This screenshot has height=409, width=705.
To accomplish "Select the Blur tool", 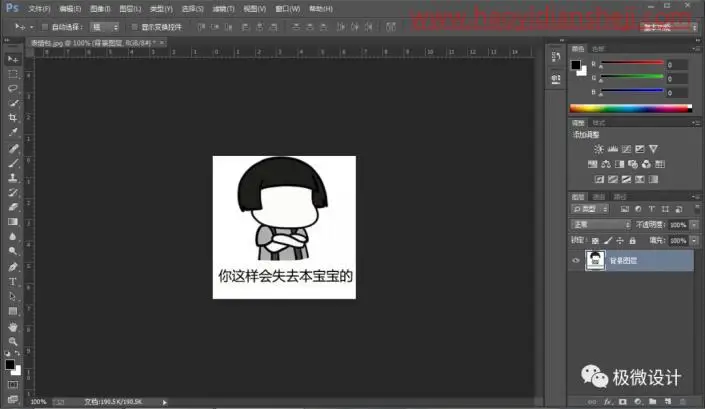I will click(13, 236).
